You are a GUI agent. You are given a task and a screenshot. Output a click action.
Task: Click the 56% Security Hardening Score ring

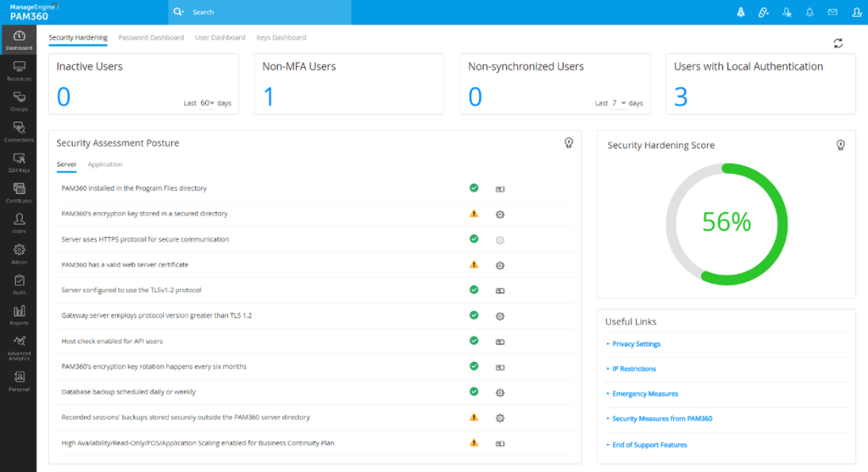[x=726, y=222]
